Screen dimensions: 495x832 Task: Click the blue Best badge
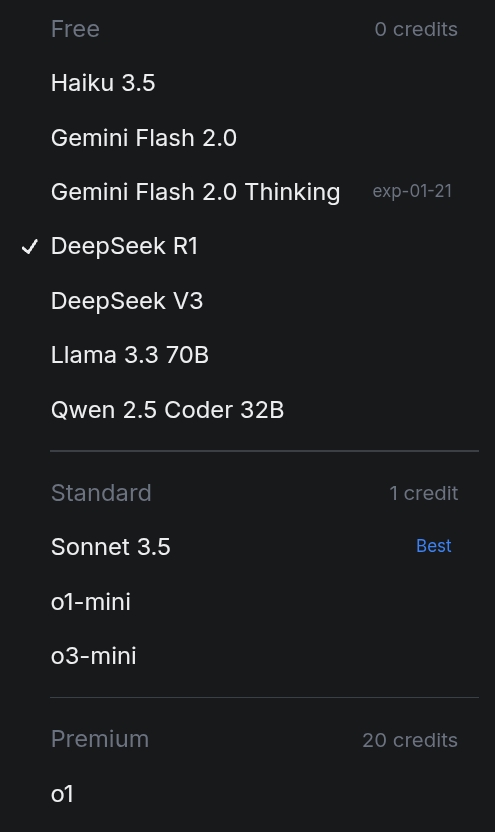(433, 546)
